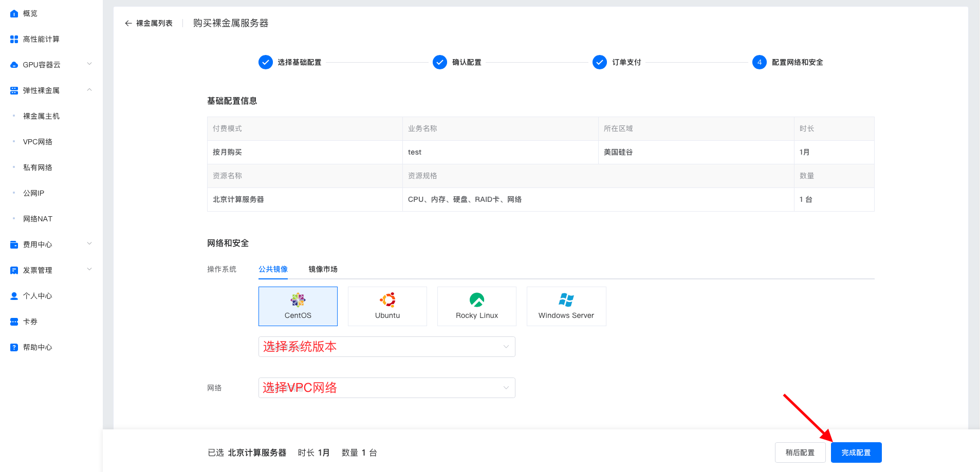The width and height of the screenshot is (980, 472).
Task: Open the system version dropdown
Action: [386, 347]
